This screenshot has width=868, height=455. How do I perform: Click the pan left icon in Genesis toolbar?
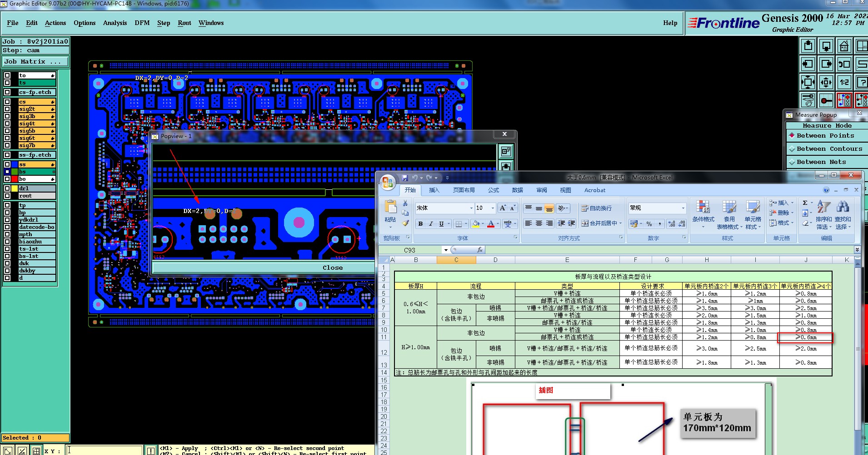coord(808,64)
